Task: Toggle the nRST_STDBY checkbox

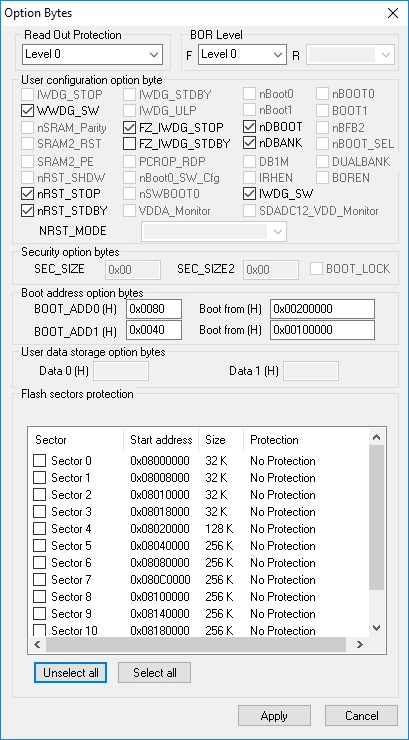Action: [x=28, y=210]
